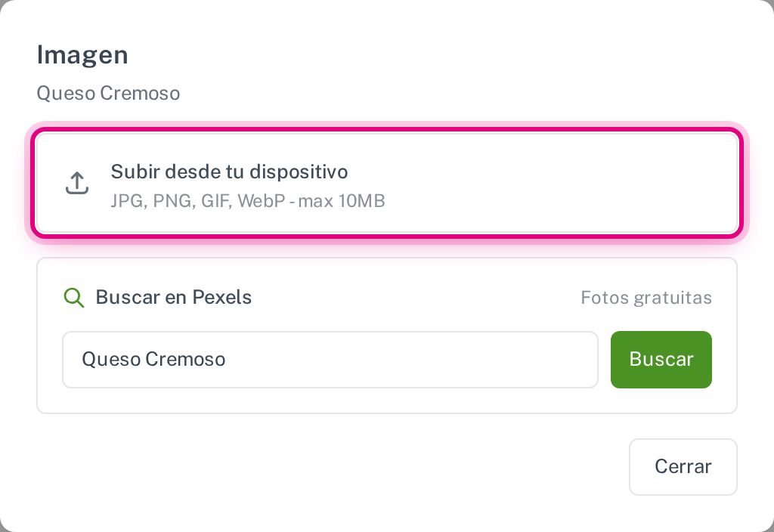Click the empty area between the Pexels heading and Fotos gratuitas

(x=415, y=298)
